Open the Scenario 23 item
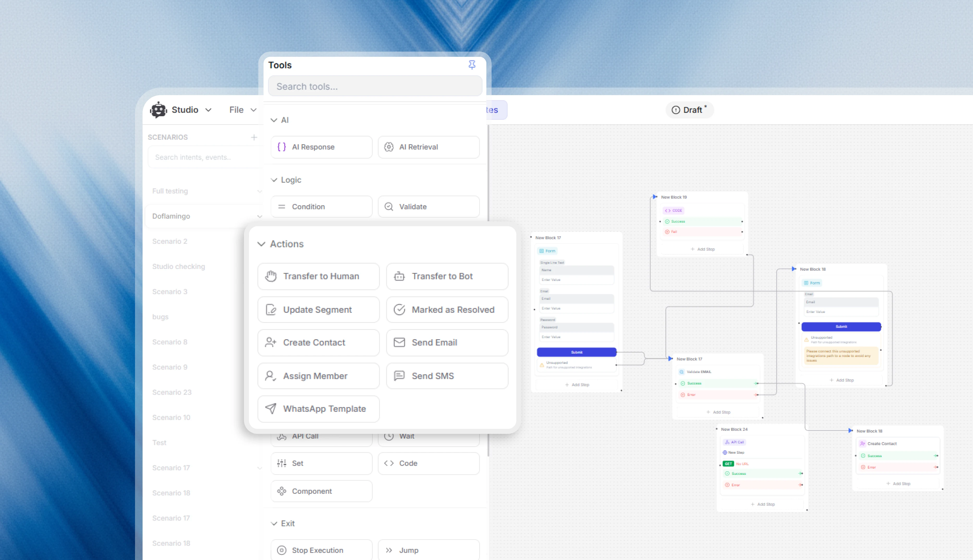973x560 pixels. pos(172,392)
